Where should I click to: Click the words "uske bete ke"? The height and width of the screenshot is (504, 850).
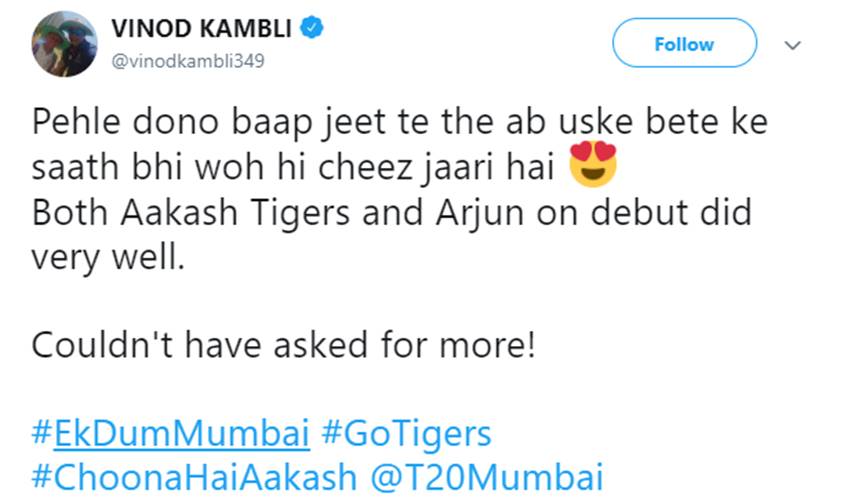coord(664,121)
